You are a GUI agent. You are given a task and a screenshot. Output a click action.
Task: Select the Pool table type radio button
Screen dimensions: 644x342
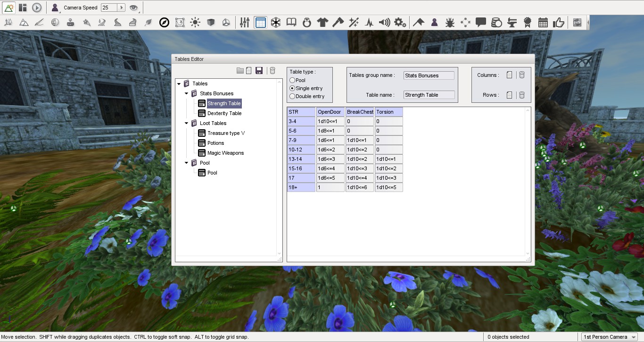(x=292, y=80)
